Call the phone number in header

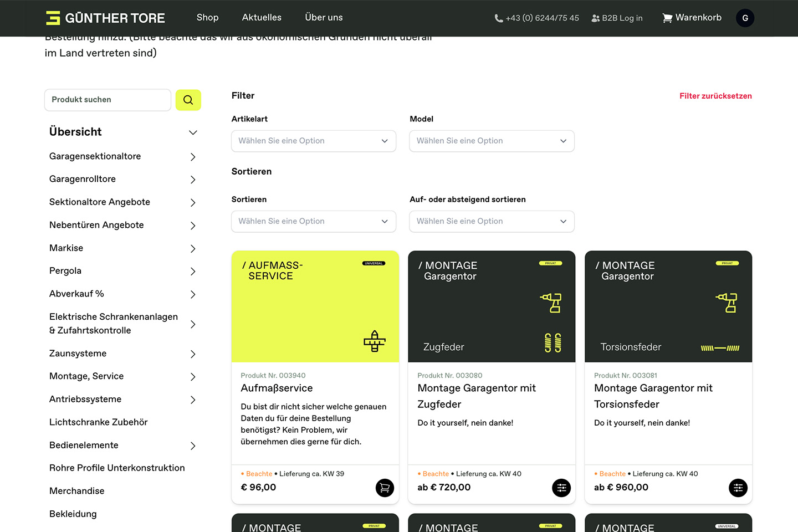click(x=536, y=18)
